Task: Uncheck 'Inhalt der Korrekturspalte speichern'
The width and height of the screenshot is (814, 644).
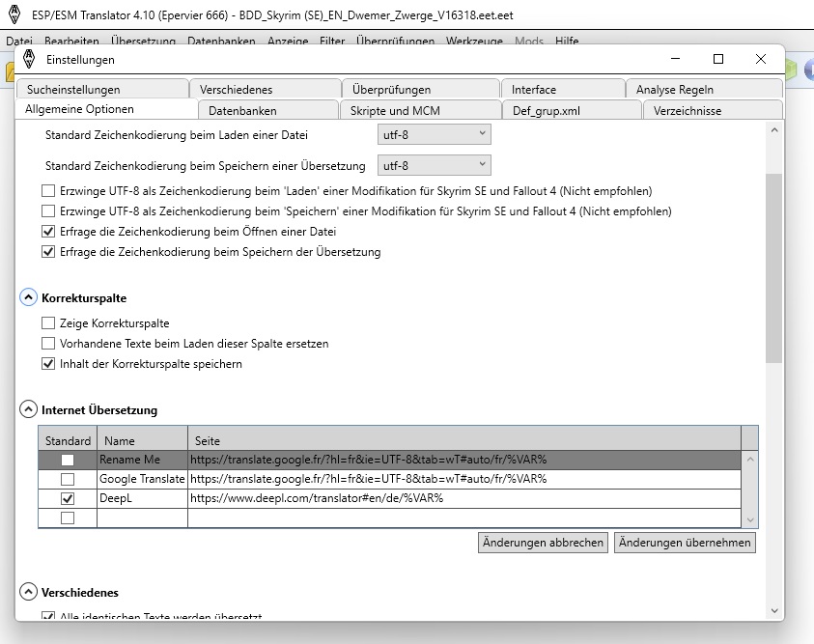Action: [x=48, y=364]
